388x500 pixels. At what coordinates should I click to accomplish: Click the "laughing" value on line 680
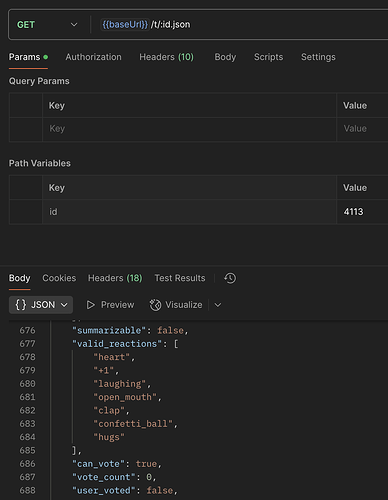click(120, 384)
